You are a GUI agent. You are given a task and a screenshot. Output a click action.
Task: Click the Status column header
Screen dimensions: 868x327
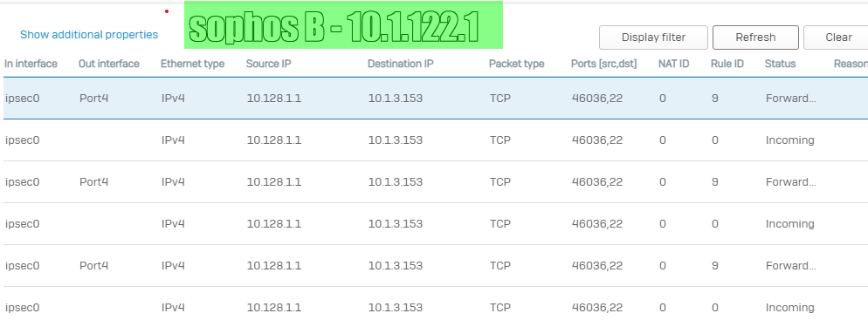click(780, 64)
